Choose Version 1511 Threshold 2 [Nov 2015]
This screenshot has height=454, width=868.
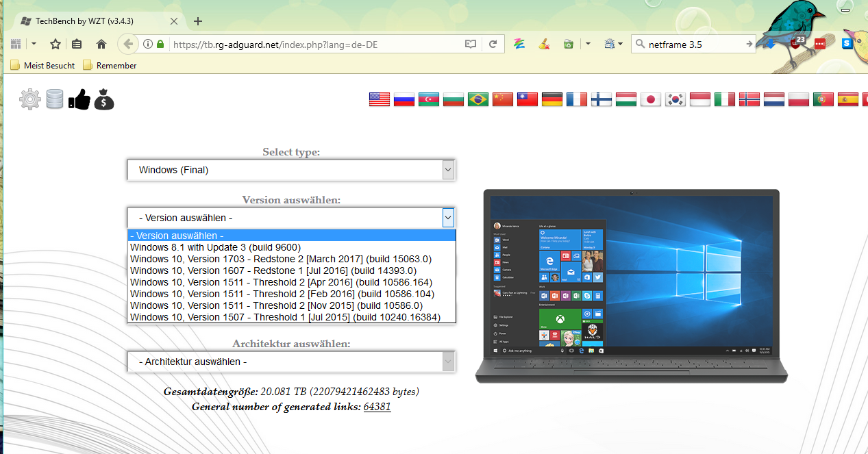tap(292, 305)
